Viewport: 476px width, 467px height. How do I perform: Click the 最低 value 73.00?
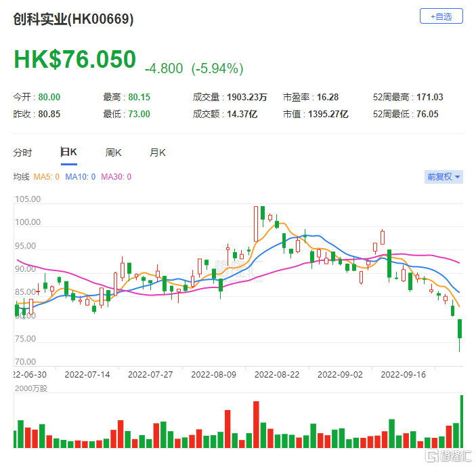[139, 115]
